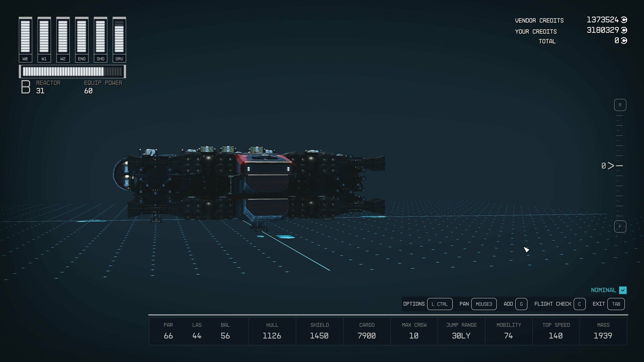Click the VENDOR CREDITS label
This screenshot has width=644, height=362.
pos(539,21)
